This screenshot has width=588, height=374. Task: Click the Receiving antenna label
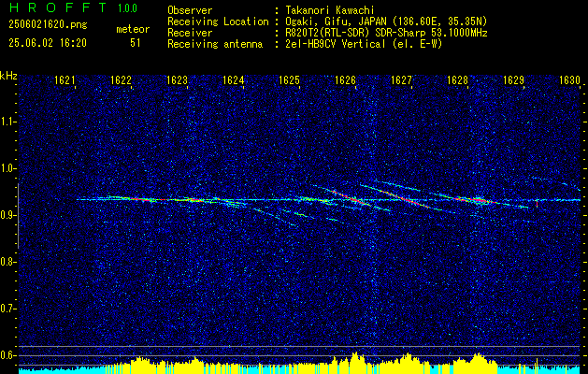pyautogui.click(x=215, y=44)
